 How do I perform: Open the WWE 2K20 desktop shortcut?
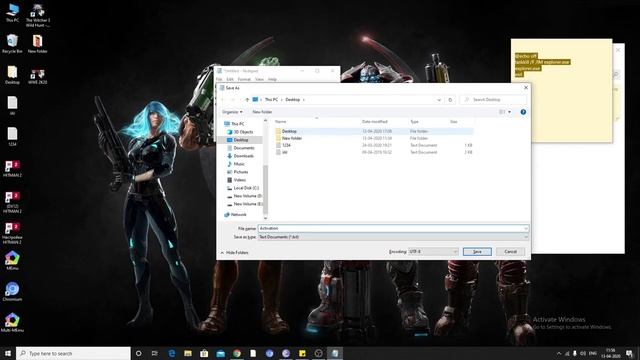[38, 76]
